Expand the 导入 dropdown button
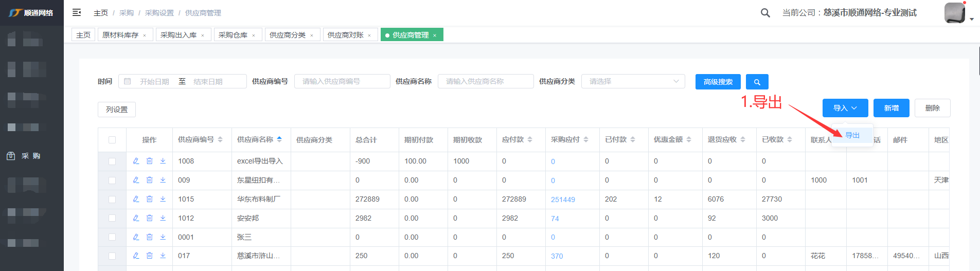Screen dimensions: 980x271 [845, 108]
